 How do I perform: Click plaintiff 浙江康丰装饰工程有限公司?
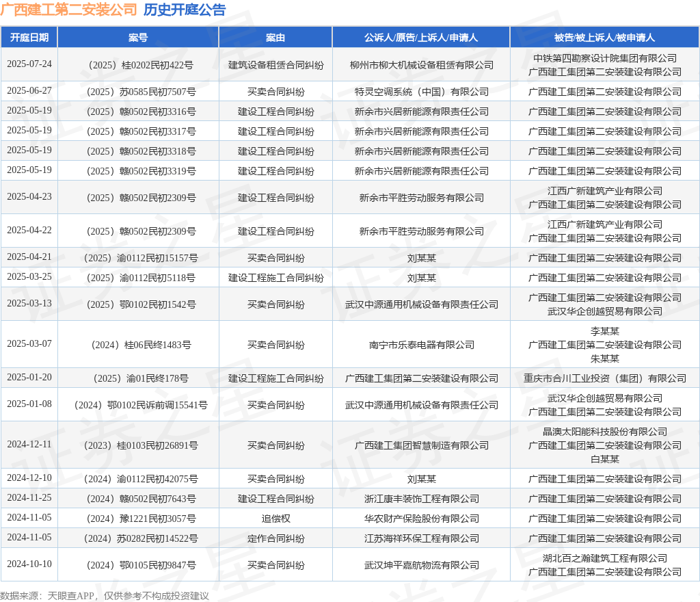(421, 499)
